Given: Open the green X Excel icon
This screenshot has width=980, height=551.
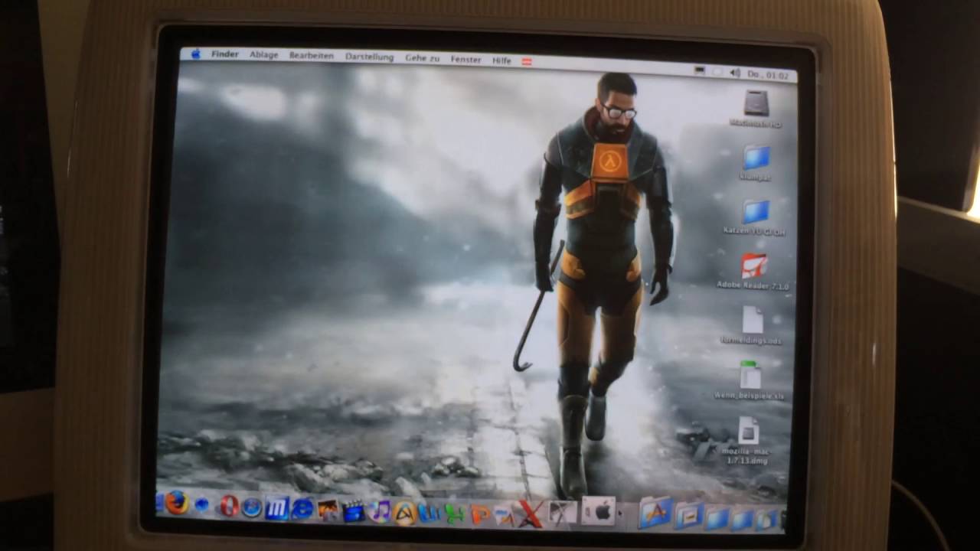Looking at the screenshot, I should [454, 513].
